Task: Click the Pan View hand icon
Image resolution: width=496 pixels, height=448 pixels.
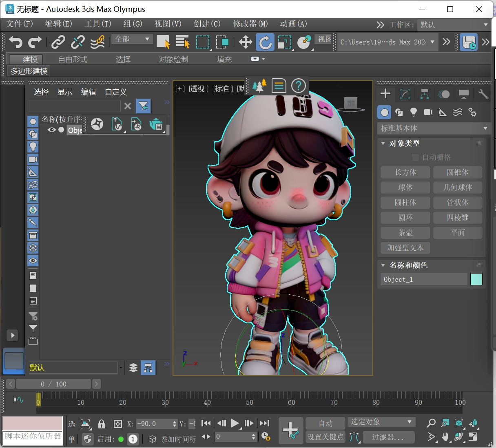Action: coord(445,437)
